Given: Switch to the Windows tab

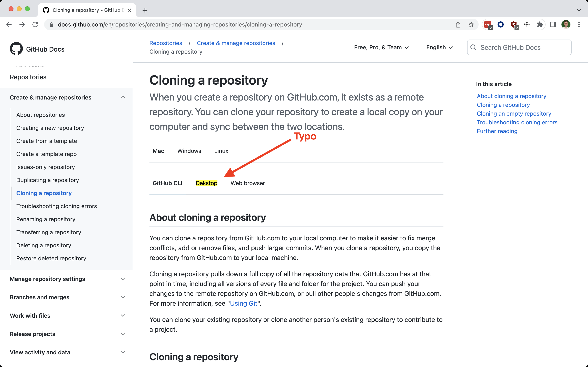Looking at the screenshot, I should click(x=189, y=151).
